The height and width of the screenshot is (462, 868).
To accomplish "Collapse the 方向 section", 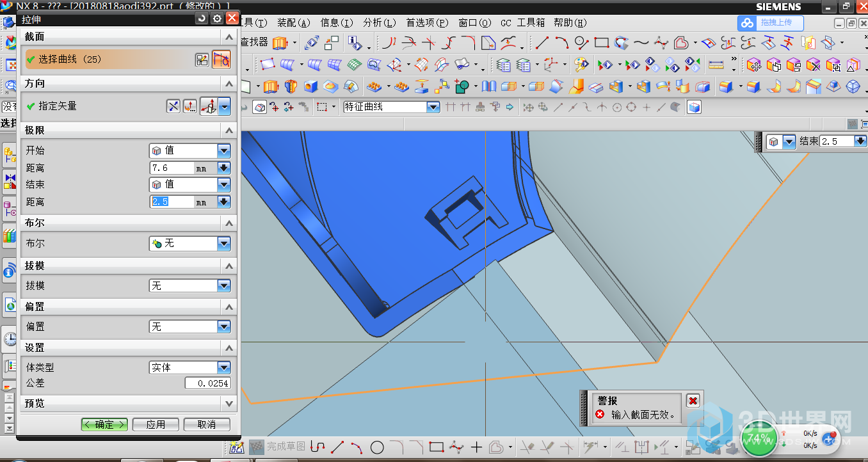I will click(229, 84).
